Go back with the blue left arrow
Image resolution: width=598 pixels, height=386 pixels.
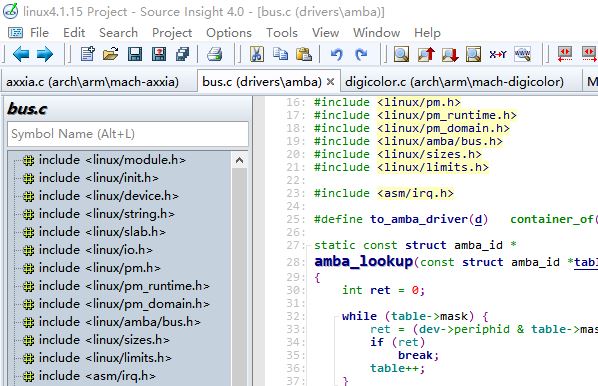click(21, 54)
